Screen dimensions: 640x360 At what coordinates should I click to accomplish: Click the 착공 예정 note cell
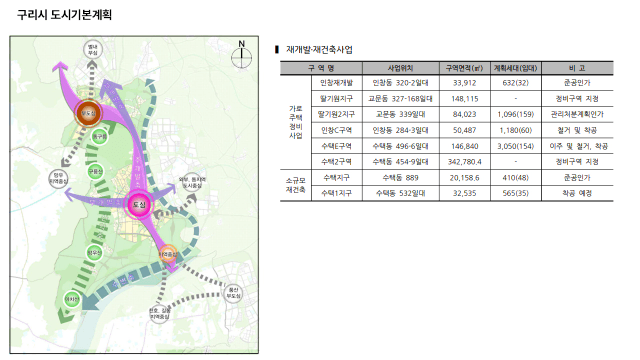[577, 193]
